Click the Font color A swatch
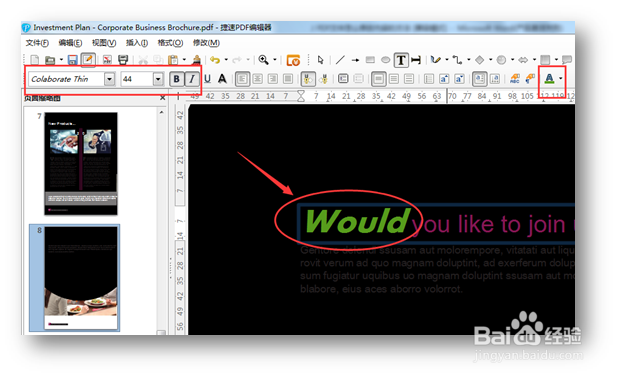The width and height of the screenshot is (617, 377). pos(549,79)
